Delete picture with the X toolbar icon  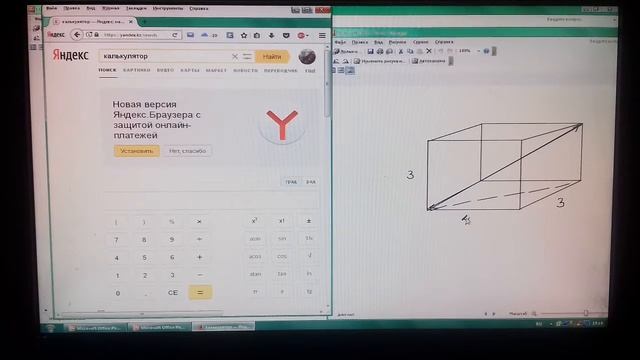click(x=429, y=51)
